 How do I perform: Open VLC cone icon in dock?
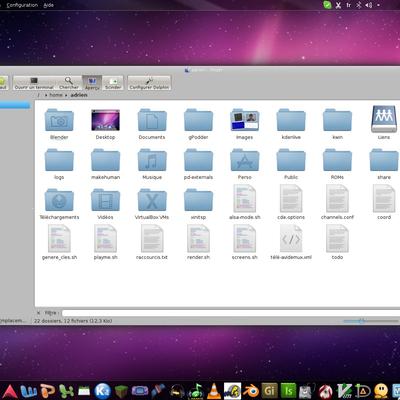point(213,391)
